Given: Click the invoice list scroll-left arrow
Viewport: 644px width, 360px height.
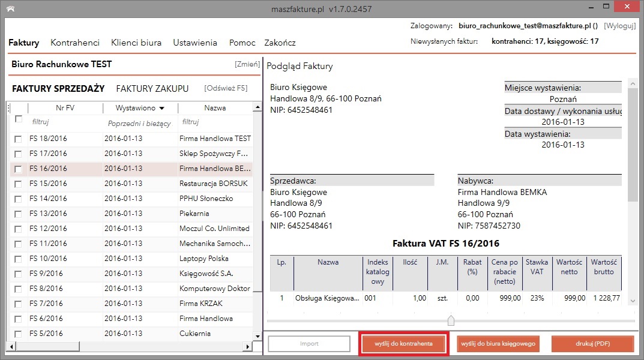Looking at the screenshot, I should pyautogui.click(x=11, y=346).
